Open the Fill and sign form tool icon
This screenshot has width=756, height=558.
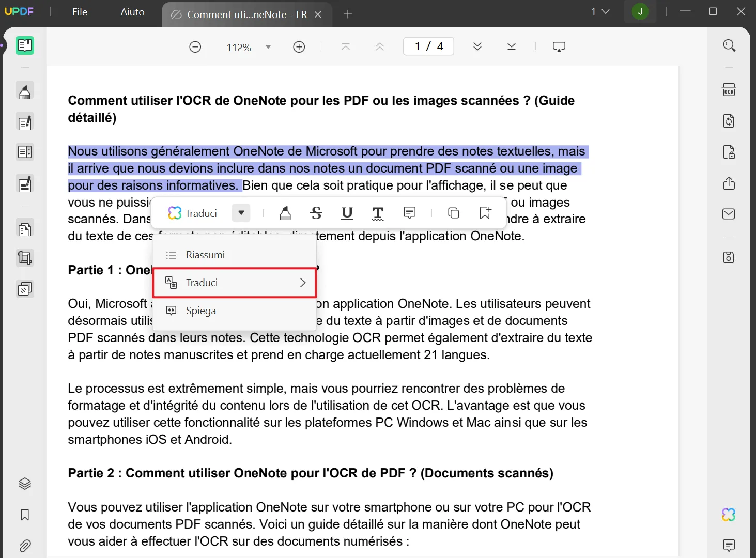(x=25, y=152)
